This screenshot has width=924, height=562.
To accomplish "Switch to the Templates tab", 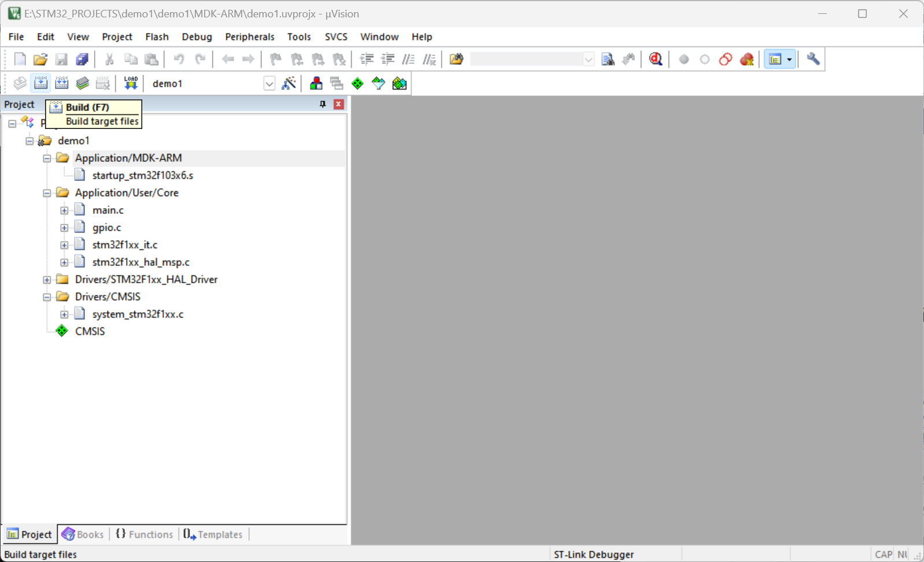I will point(213,534).
